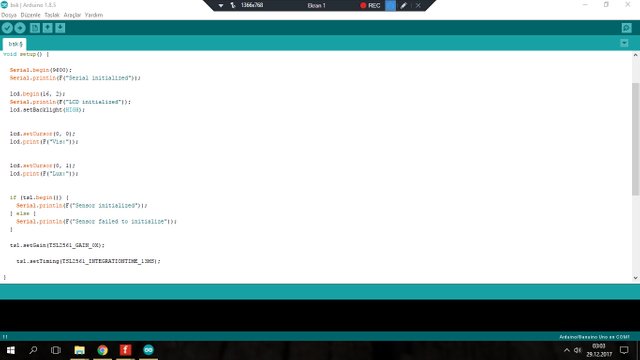Open the Action Center notification icon
The image size is (640, 360).
coord(624,350)
